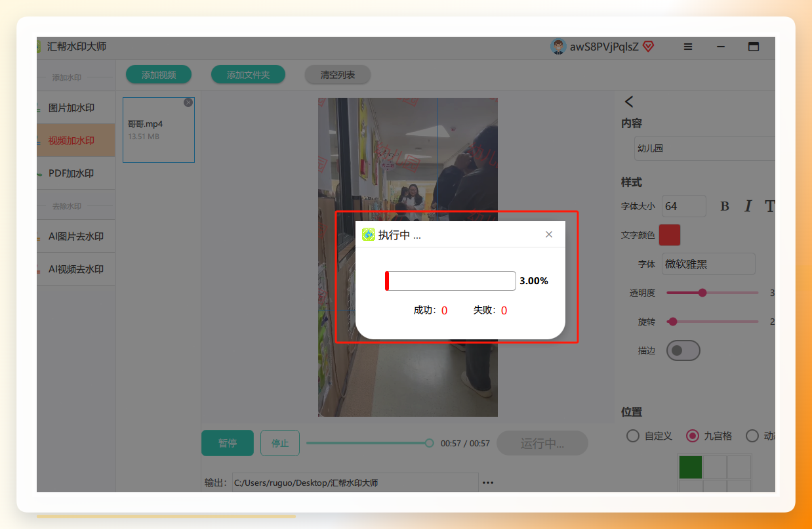Click the video playback position slider
Screen dimensions: 812x529
click(370, 443)
